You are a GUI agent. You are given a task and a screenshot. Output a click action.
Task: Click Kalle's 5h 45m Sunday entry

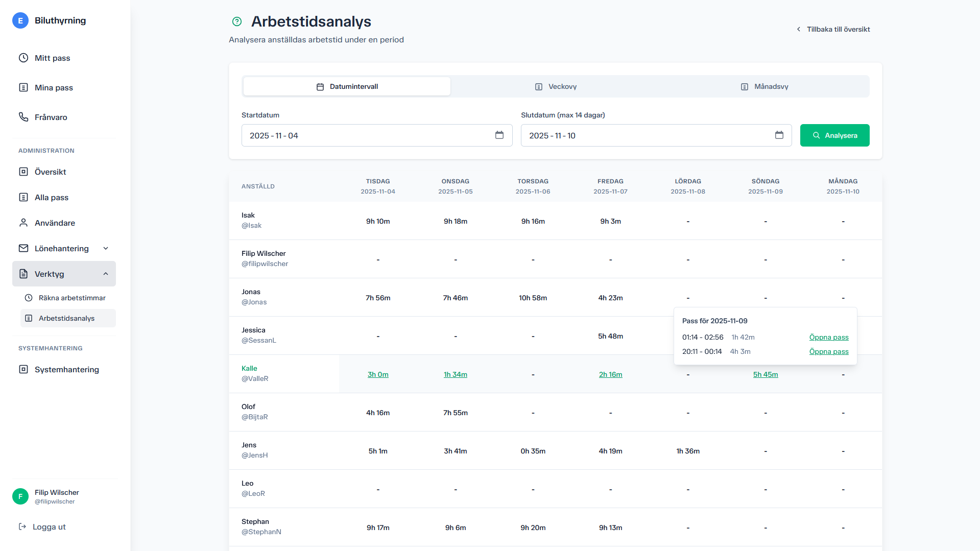(x=765, y=375)
